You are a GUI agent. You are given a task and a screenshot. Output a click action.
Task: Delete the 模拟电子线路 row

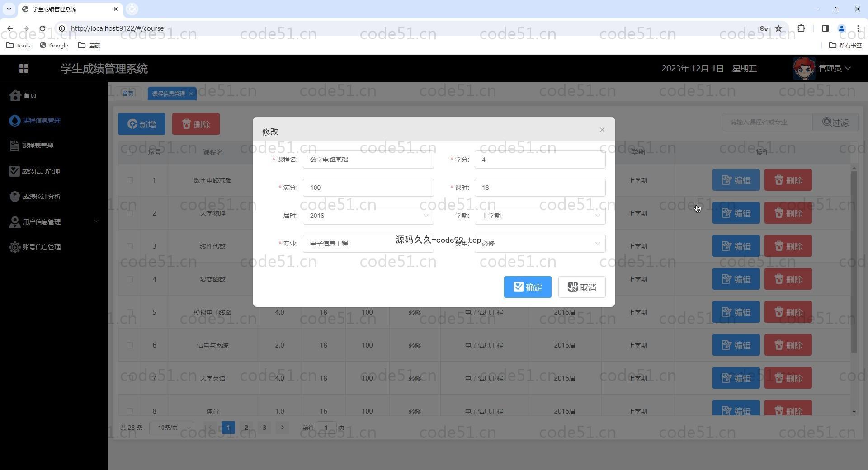coord(788,312)
